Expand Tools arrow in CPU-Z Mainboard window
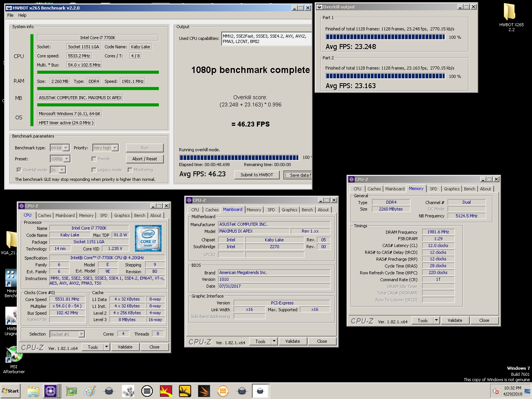532x399 pixels. (274, 341)
